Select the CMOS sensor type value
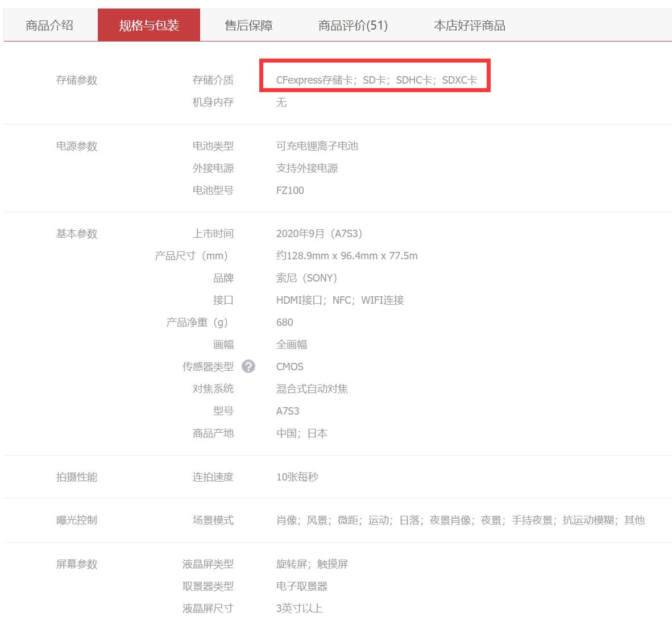This screenshot has height=625, width=672. click(289, 367)
